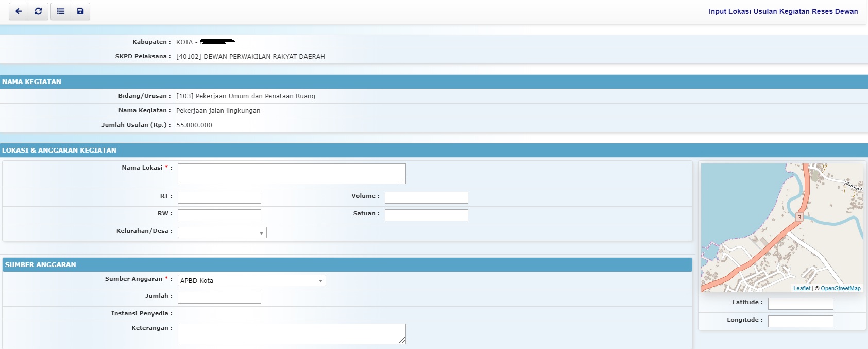
Task: Click the Jumlah input field
Action: coord(219,297)
